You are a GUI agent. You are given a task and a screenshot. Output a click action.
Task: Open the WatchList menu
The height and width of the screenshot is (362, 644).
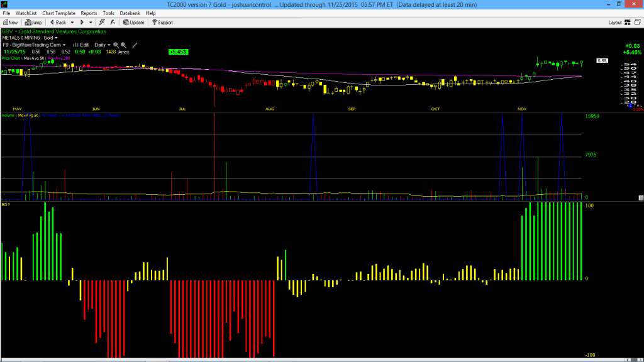click(26, 13)
